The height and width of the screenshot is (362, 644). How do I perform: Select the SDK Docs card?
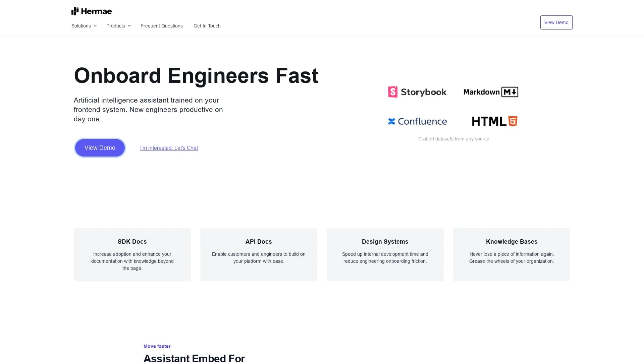(132, 255)
